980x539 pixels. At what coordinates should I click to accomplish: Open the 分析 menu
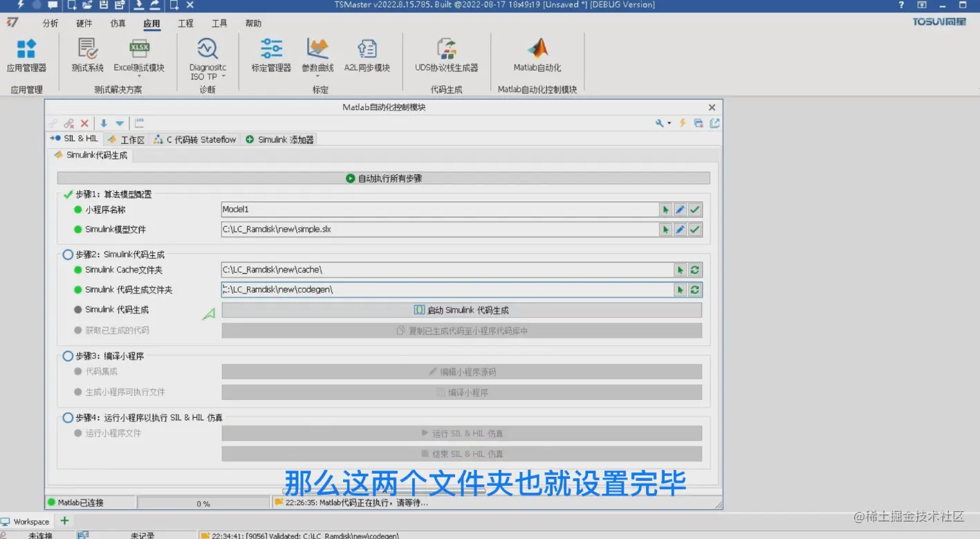click(50, 24)
